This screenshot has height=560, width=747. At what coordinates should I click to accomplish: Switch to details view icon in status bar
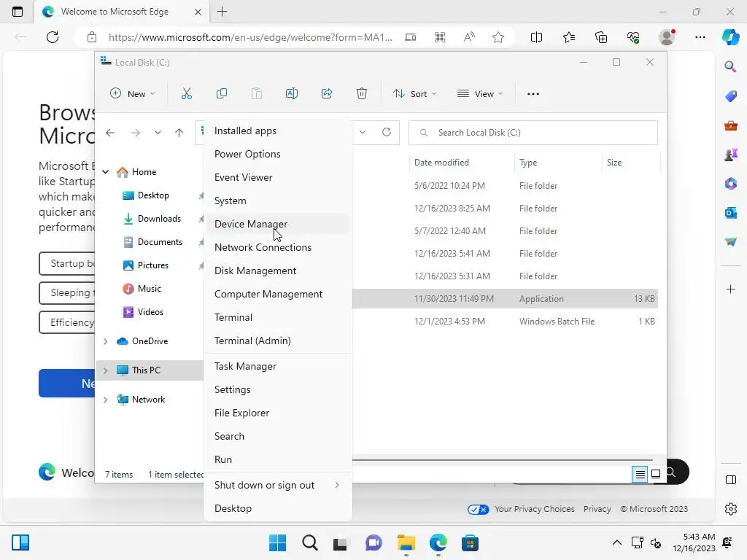pos(640,474)
